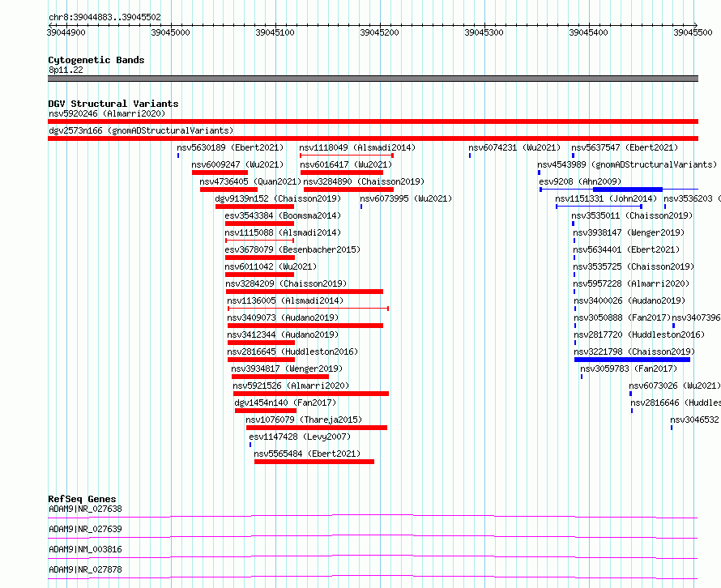Click the Cytogenetic Bands track title
This screenshot has width=721, height=588.
coord(96,60)
